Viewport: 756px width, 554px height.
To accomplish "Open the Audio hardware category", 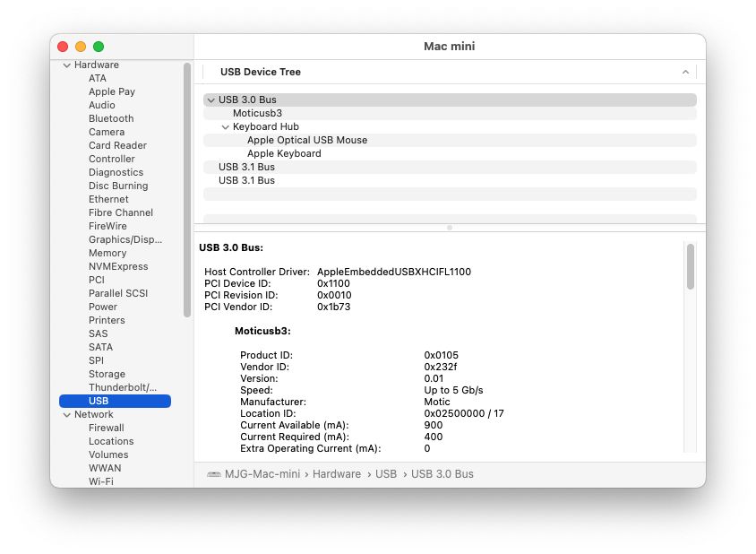I will click(102, 105).
